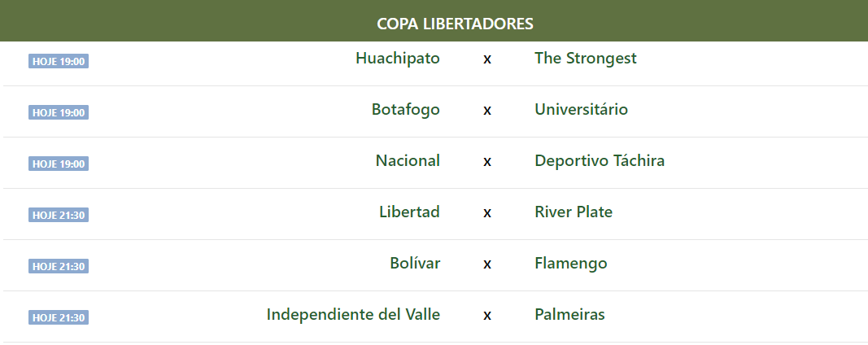Click on Bolívar team name
Screen dimensions: 868x345
click(415, 264)
